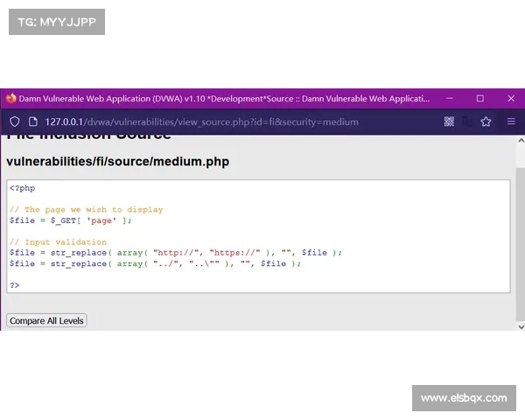Click the heading vulnerabilities/fi/source/medium.php
Screen dimensions: 525x420
(x=118, y=161)
